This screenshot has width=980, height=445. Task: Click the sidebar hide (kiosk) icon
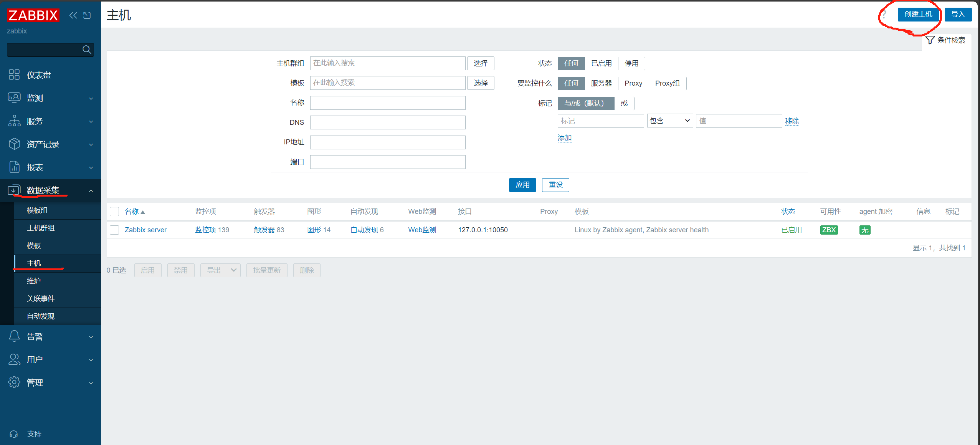click(87, 15)
